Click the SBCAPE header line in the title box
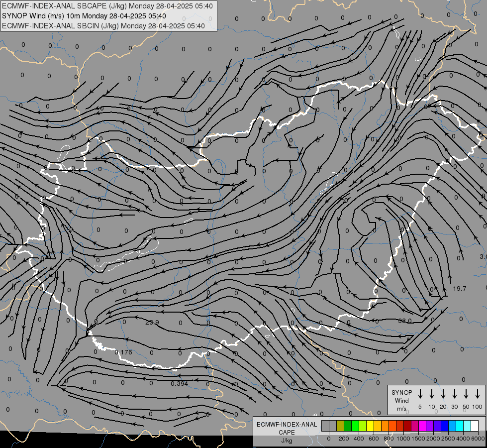The height and width of the screenshot is (448, 487). coord(107,6)
